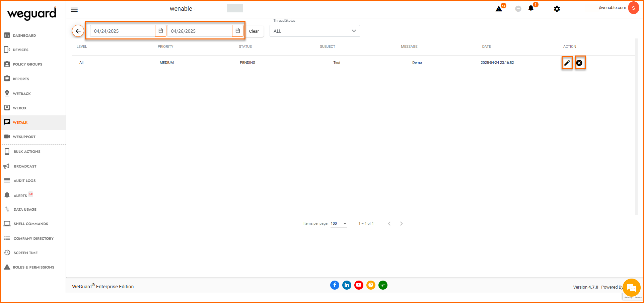Click the end date field 04/26/2025
Image resolution: width=644 pixels, height=303 pixels.
pyautogui.click(x=200, y=31)
